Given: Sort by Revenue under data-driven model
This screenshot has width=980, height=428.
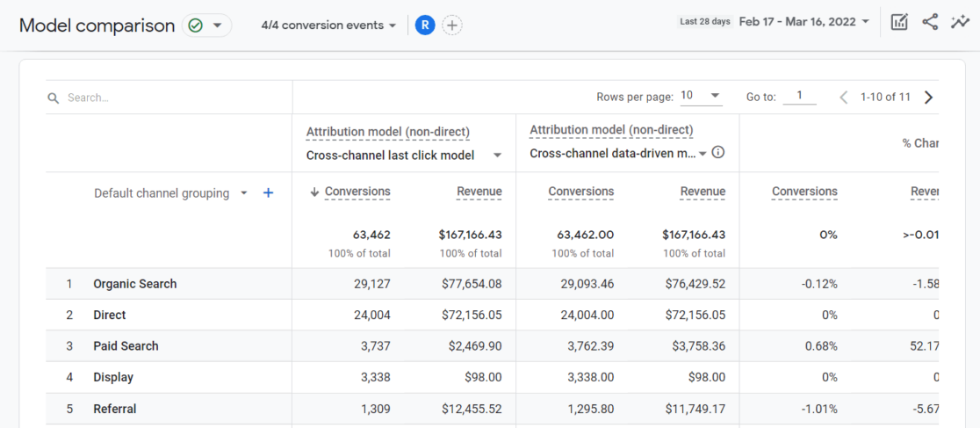Looking at the screenshot, I should 703,192.
